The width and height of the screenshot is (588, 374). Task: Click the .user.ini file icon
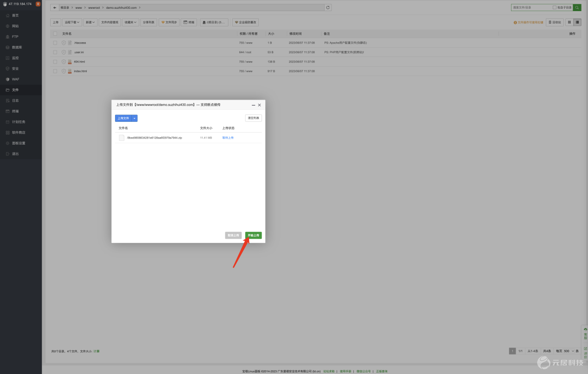pyautogui.click(x=70, y=52)
